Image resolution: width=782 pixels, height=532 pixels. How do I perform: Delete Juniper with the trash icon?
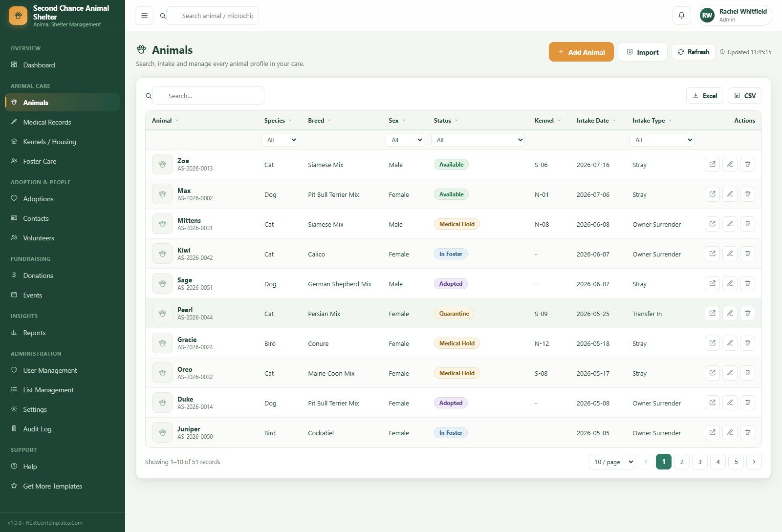747,432
